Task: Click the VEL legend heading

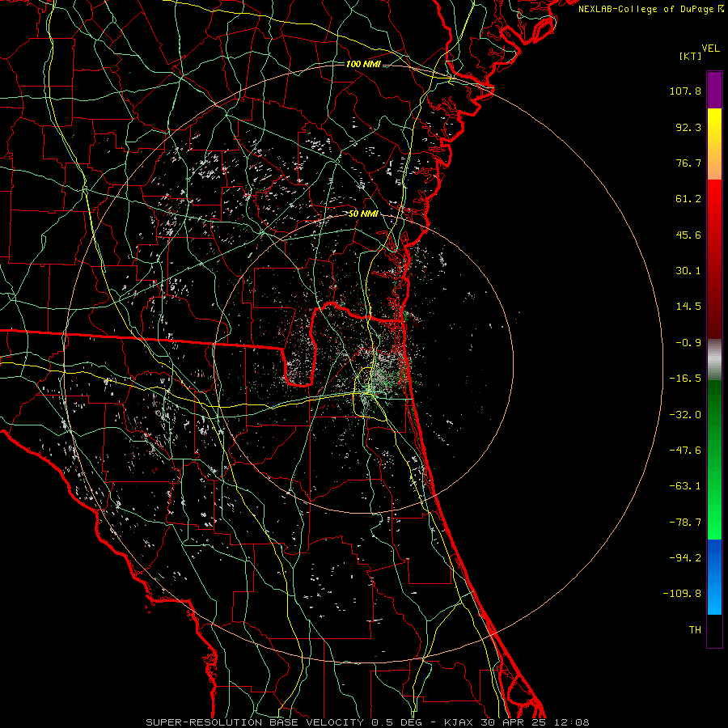Action: (x=711, y=49)
